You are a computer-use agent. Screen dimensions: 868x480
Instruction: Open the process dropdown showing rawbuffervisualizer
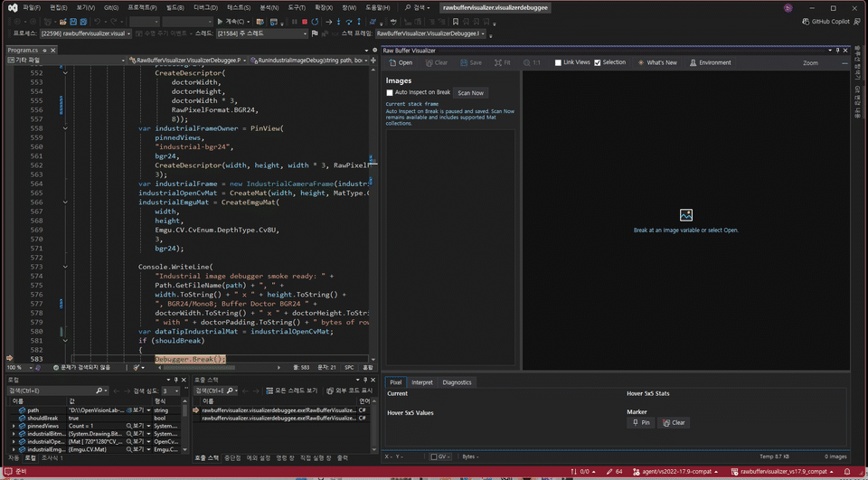pyautogui.click(x=86, y=33)
